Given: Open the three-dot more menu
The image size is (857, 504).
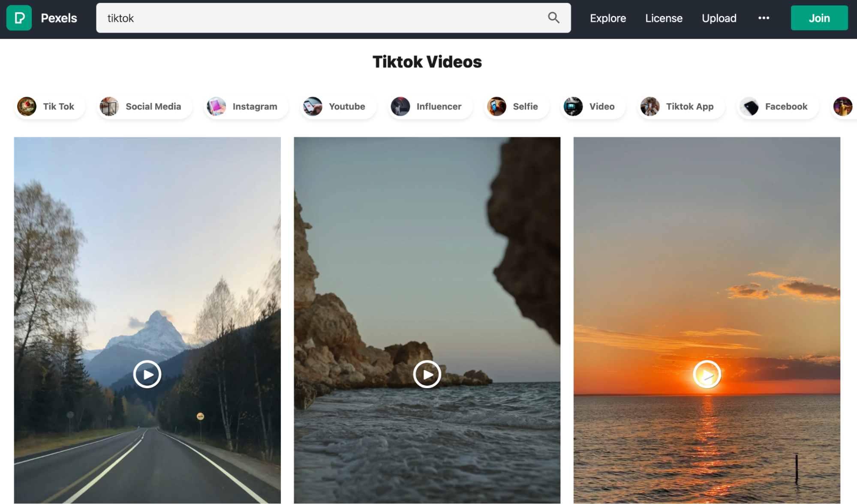Looking at the screenshot, I should (x=764, y=18).
